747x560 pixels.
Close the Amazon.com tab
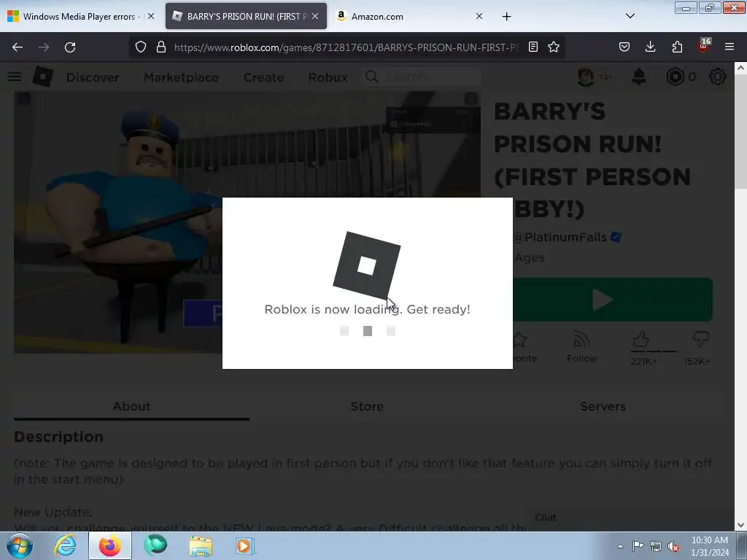pos(479,16)
